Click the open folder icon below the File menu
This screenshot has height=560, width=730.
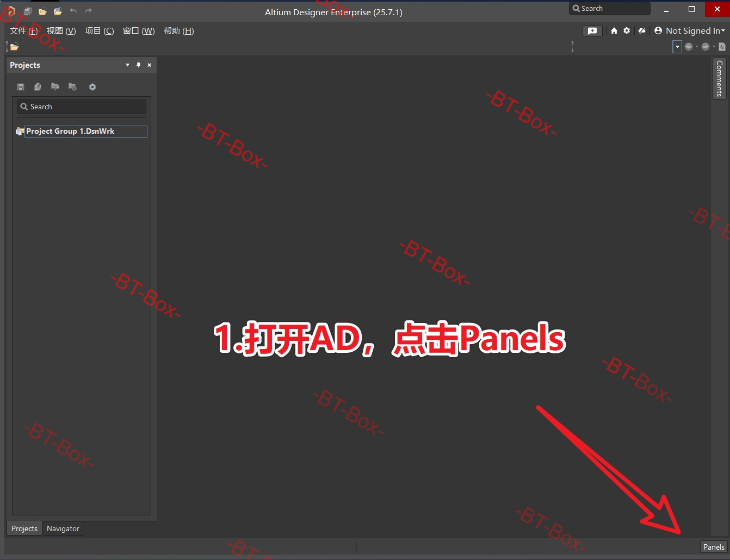[14, 47]
